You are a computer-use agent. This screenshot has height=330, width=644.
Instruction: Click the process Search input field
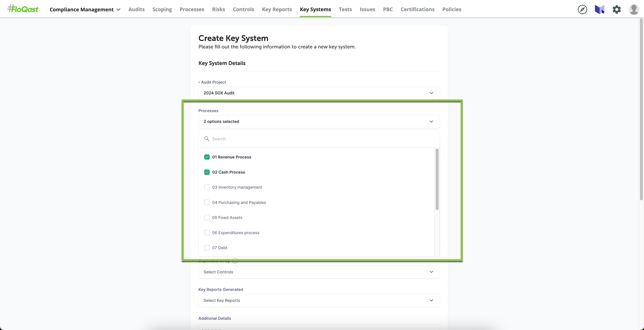319,139
